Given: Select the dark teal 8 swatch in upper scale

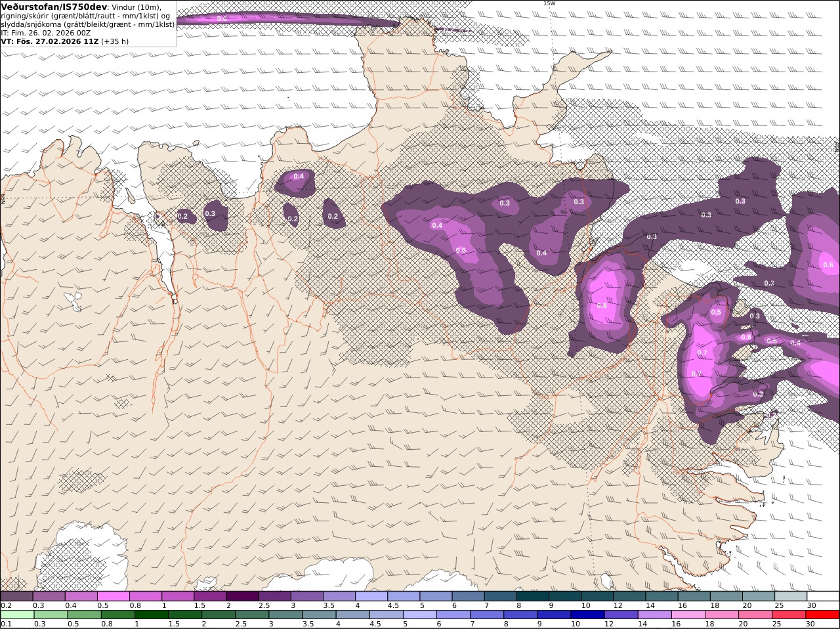Looking at the screenshot, I should (x=533, y=596).
